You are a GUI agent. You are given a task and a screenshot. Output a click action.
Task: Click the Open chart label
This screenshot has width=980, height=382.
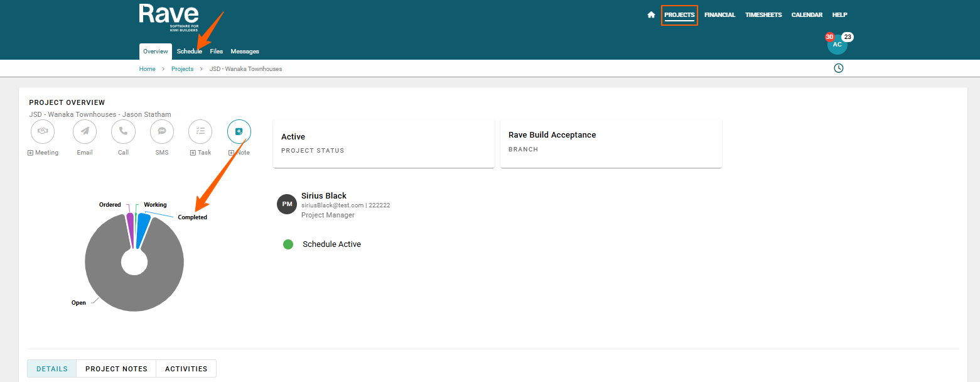78,303
